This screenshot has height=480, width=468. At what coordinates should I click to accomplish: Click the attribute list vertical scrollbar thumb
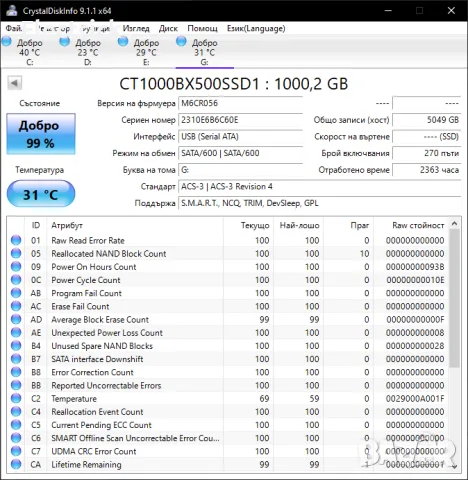[x=454, y=298]
